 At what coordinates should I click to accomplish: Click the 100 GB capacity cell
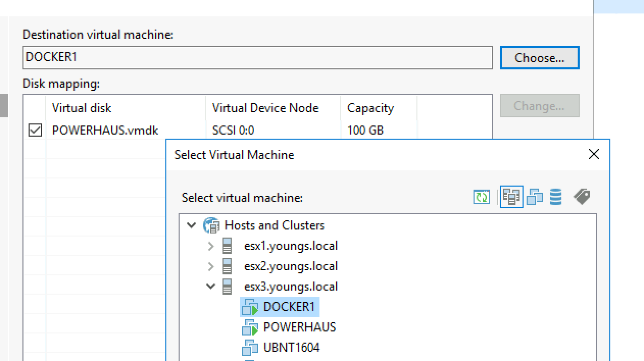tap(365, 131)
